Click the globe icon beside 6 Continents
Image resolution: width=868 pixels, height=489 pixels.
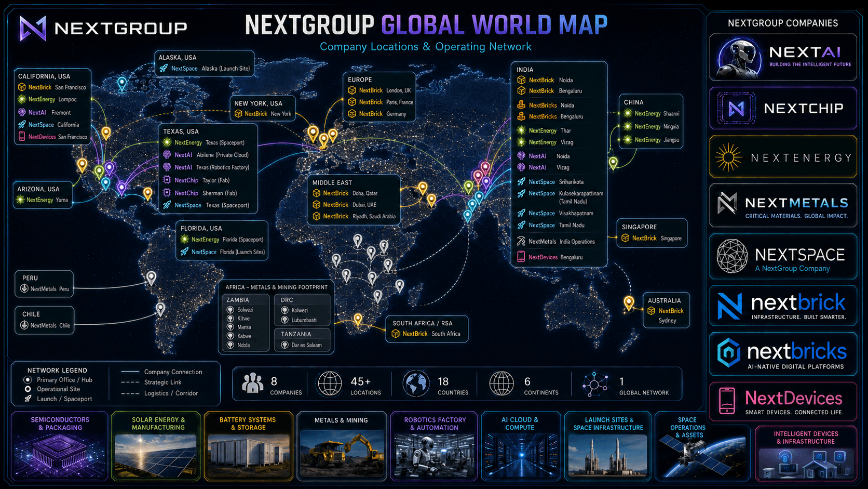tap(501, 384)
